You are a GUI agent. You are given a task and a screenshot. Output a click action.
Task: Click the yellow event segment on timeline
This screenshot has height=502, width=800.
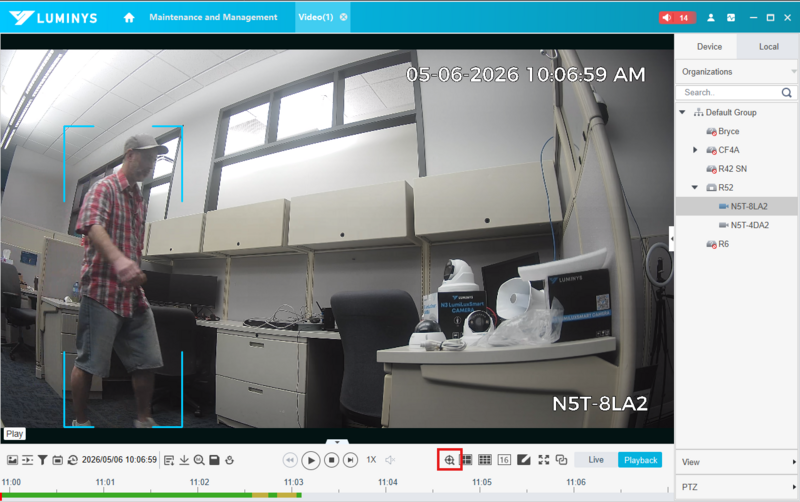pos(260,495)
